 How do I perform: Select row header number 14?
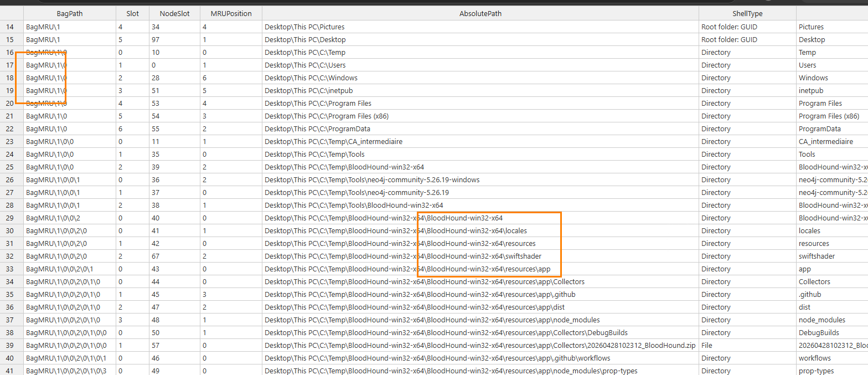click(x=12, y=27)
